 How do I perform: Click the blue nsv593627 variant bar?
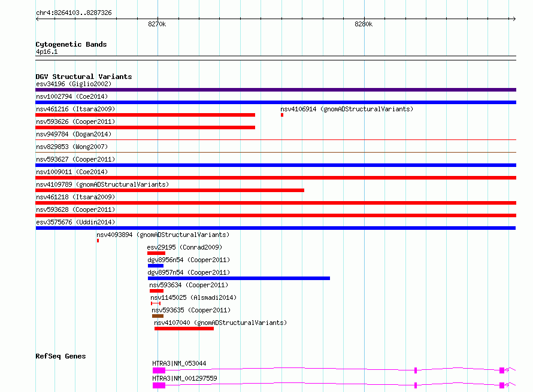pos(275,165)
